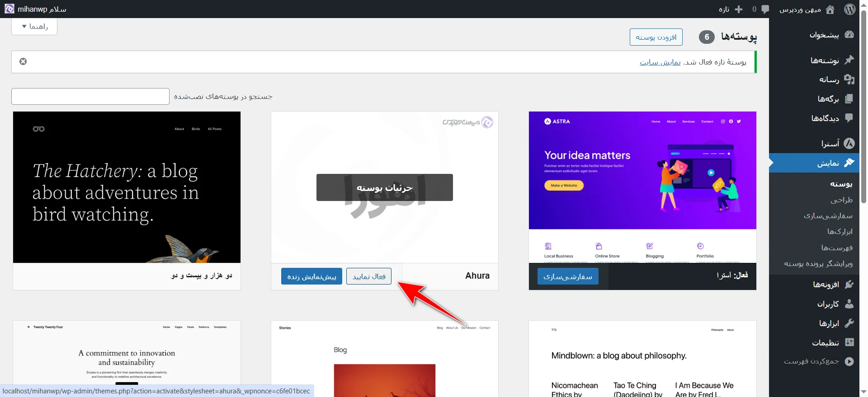The height and width of the screenshot is (397, 868).
Task: Click the wrench icon for ابزارها
Action: coord(849,323)
